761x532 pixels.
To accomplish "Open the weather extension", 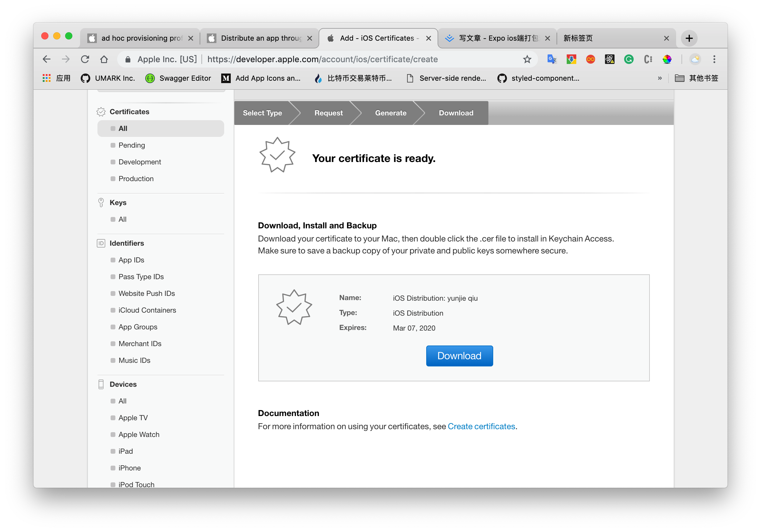I will coord(695,59).
